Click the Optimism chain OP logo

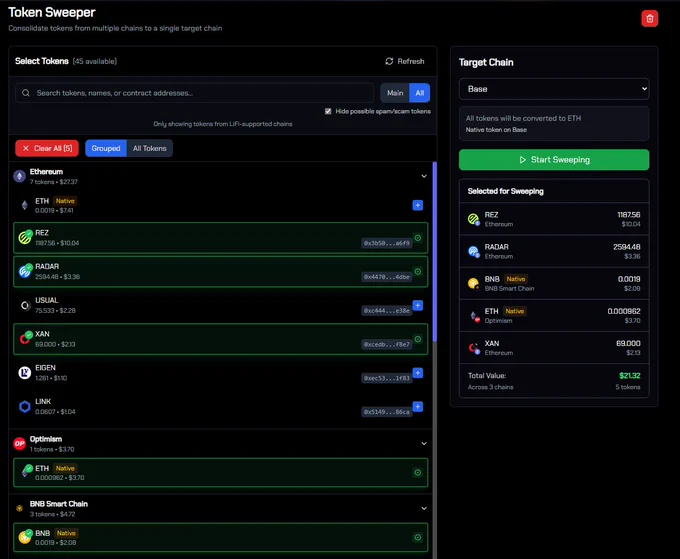point(20,444)
